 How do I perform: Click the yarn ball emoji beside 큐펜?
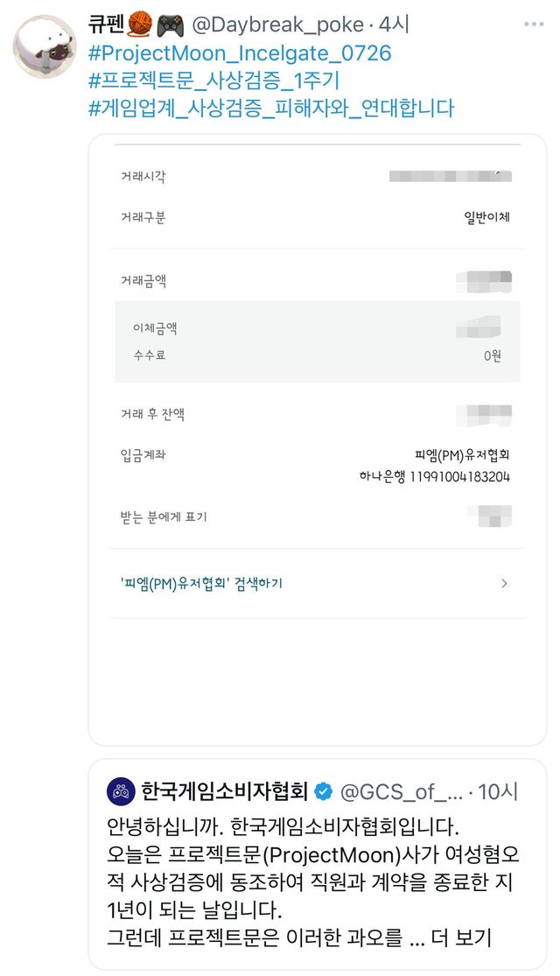(142, 26)
